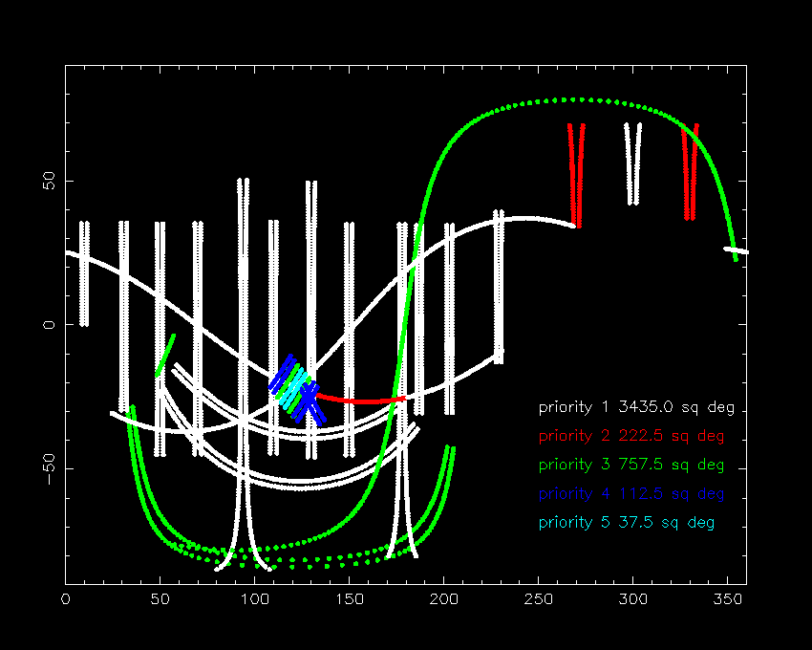812x650 pixels.
Task: Click the red arc segment near plot center
Action: [x=361, y=400]
